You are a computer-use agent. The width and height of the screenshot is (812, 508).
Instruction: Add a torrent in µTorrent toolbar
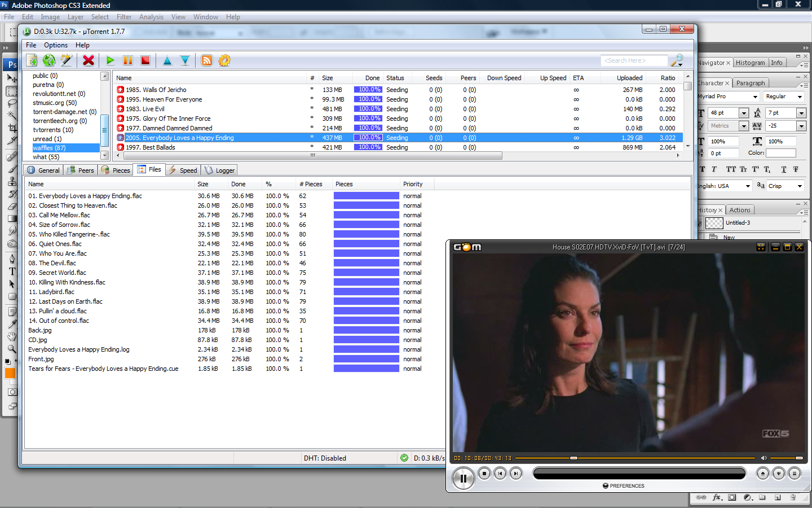(32, 60)
